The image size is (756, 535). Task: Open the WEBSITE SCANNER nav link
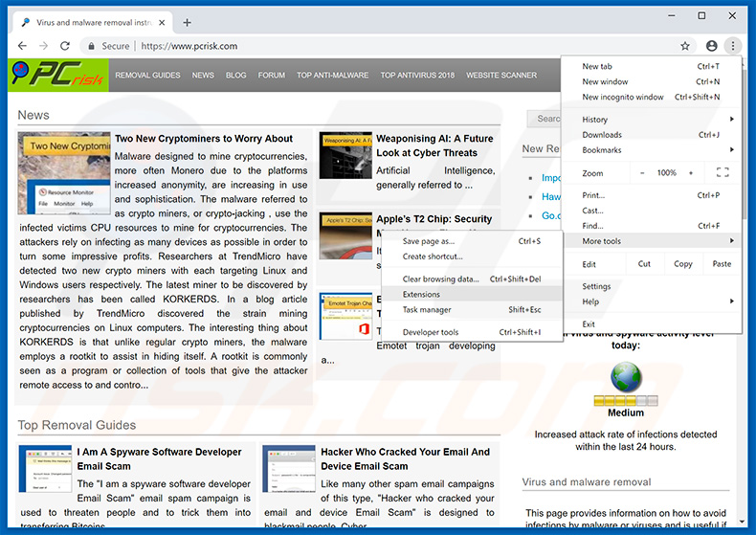[x=501, y=76]
